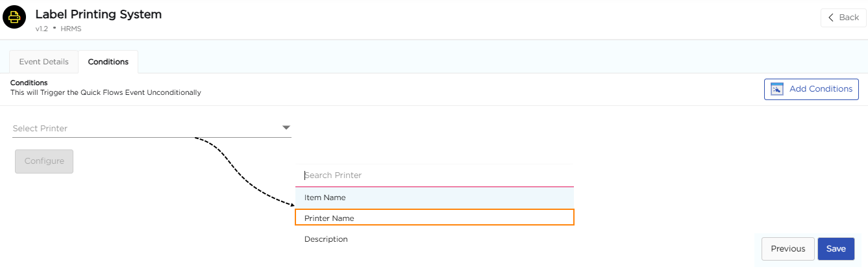Go to Previous step
This screenshot has height=271, width=868.
(x=788, y=249)
